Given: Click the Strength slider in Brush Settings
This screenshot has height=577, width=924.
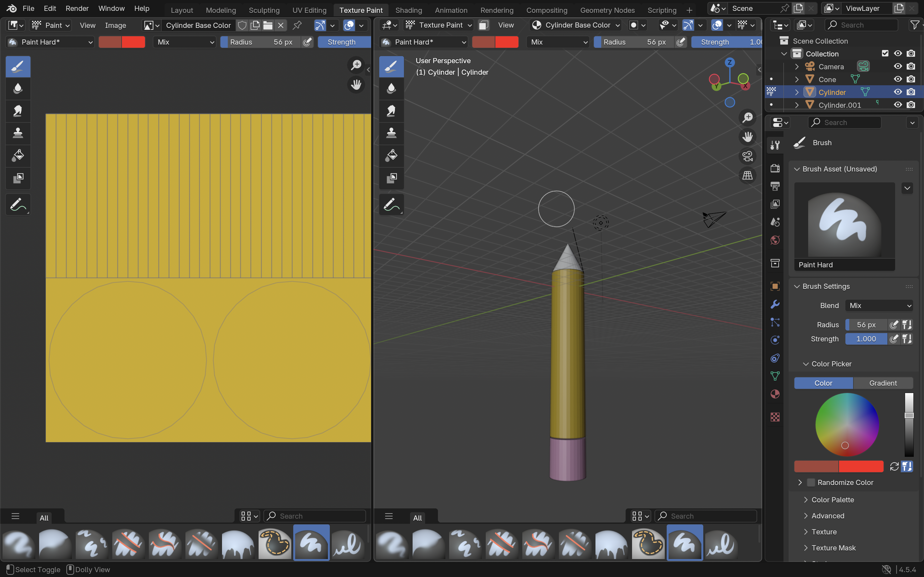Looking at the screenshot, I should 866,339.
